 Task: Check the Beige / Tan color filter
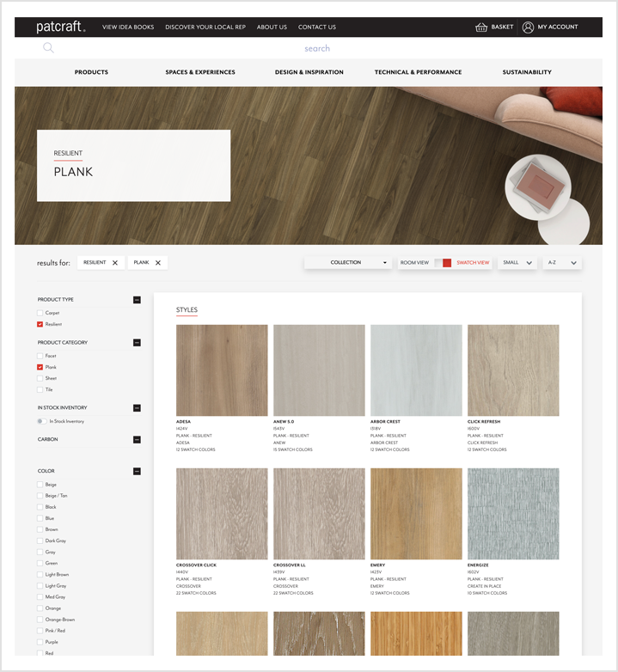point(40,496)
